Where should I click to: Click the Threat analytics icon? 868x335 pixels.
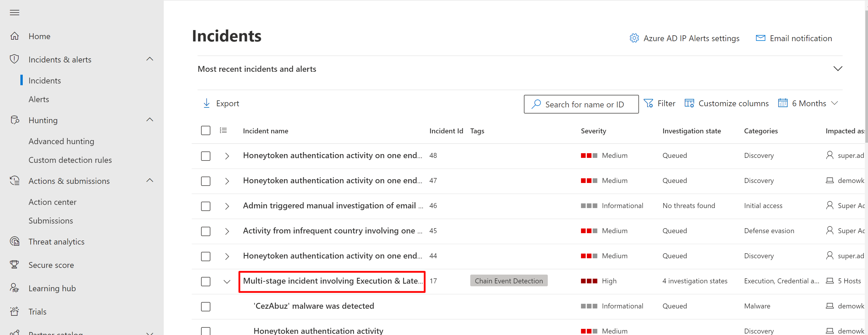[x=15, y=242]
